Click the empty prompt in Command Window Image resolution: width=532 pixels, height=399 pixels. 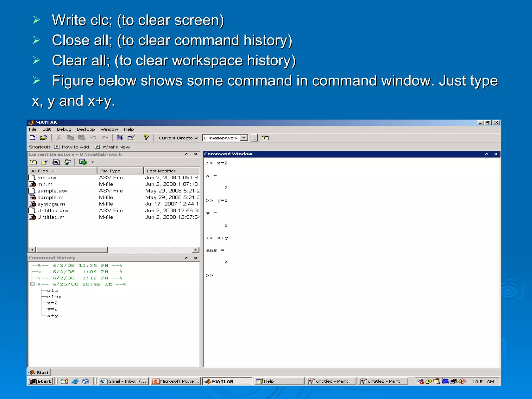coord(209,275)
